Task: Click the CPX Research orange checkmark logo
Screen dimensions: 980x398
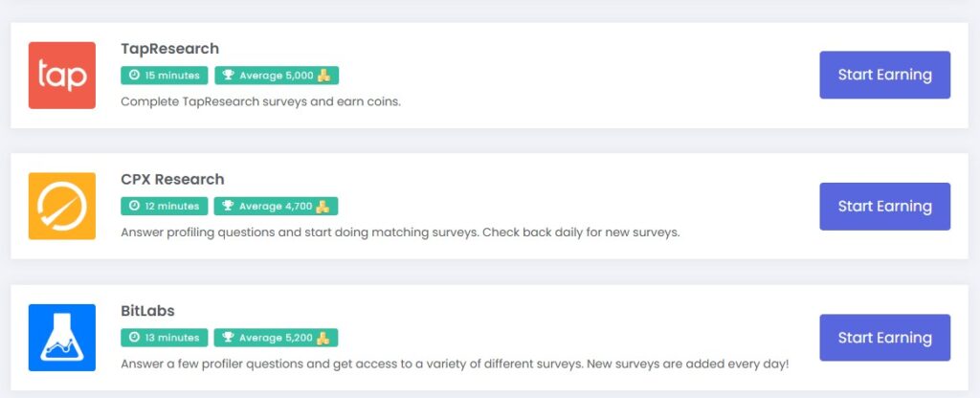Action: pyautogui.click(x=62, y=206)
